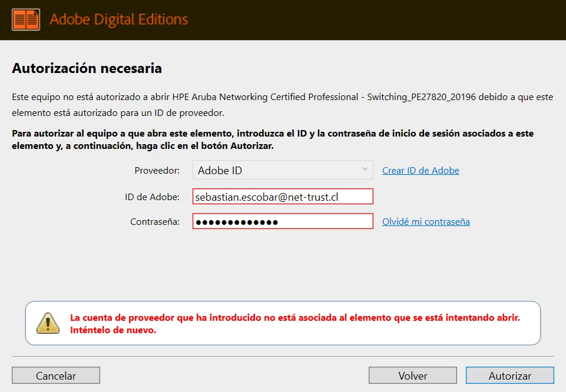Click the ID de Adobe: field label
Screen dimensions: 566x392
(x=152, y=197)
